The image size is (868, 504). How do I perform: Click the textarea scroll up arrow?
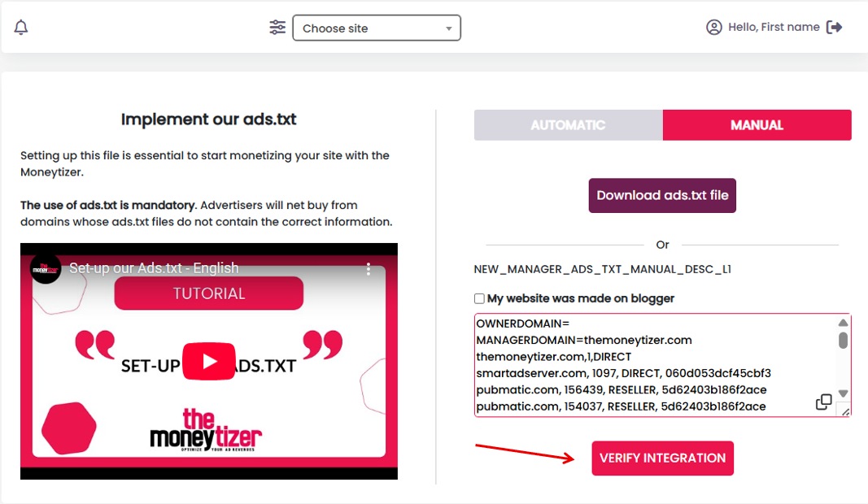(843, 323)
